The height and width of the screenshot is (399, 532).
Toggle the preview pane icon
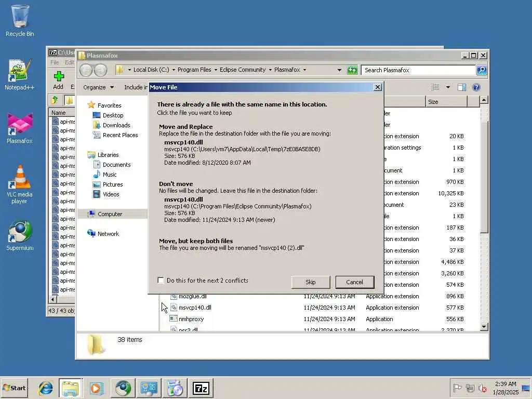[461, 87]
